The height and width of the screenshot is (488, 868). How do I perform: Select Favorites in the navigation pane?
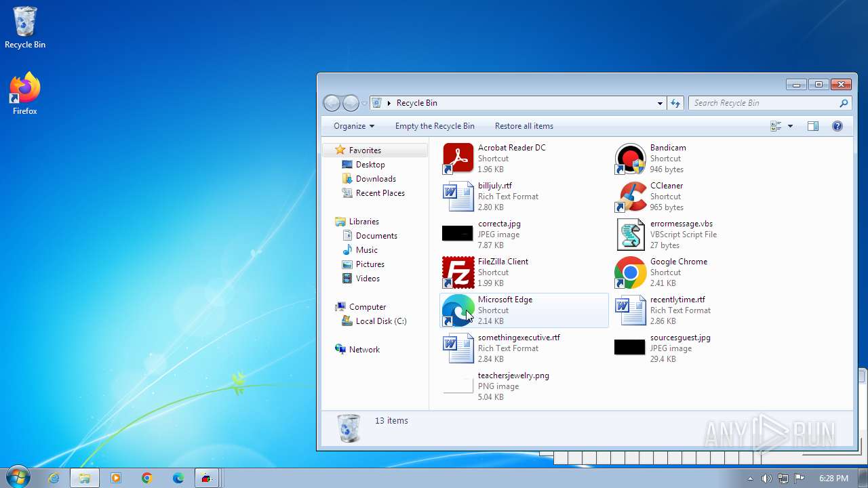point(365,150)
